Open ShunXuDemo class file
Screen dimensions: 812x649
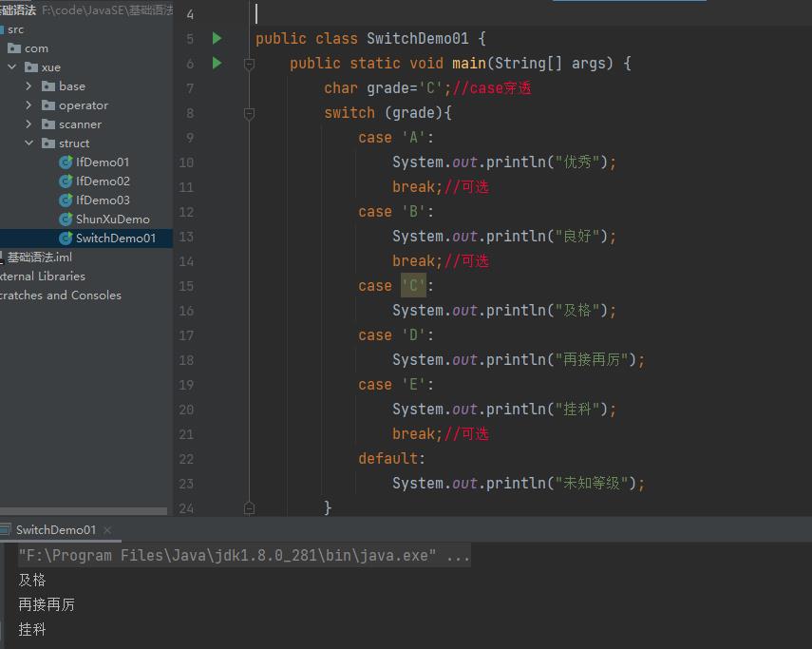(x=113, y=220)
